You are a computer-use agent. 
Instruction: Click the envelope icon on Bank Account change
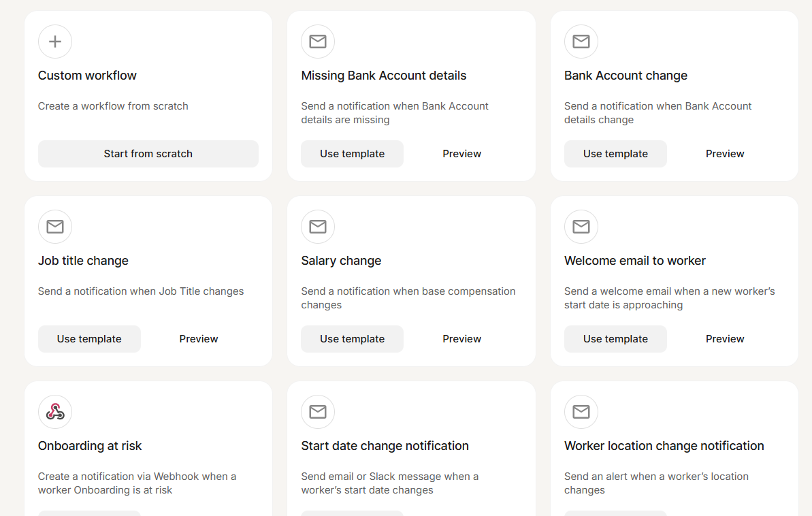[x=581, y=42]
